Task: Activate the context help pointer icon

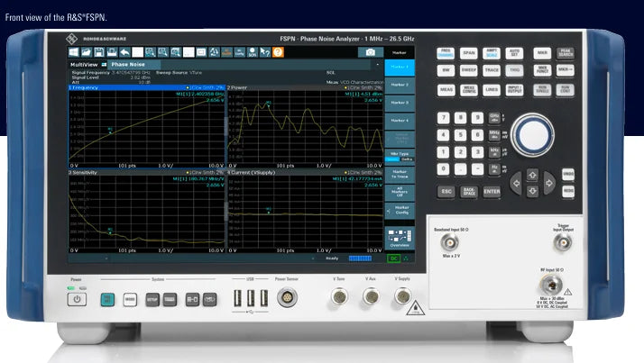Action: [x=265, y=52]
